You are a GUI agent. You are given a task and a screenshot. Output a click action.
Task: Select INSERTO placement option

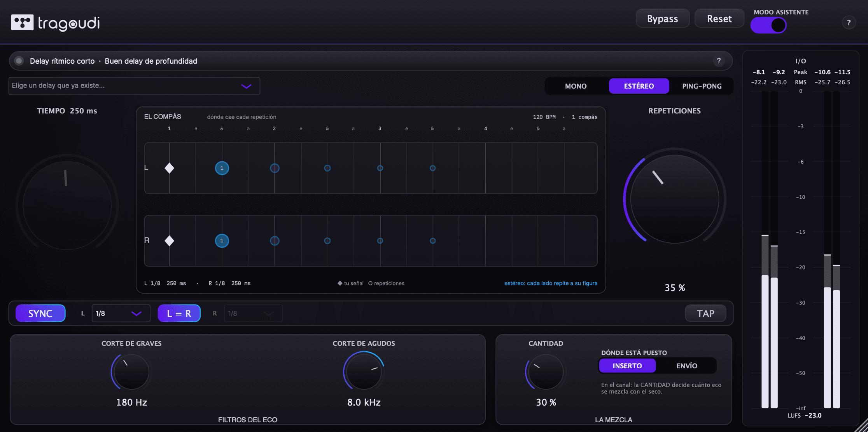pyautogui.click(x=627, y=366)
